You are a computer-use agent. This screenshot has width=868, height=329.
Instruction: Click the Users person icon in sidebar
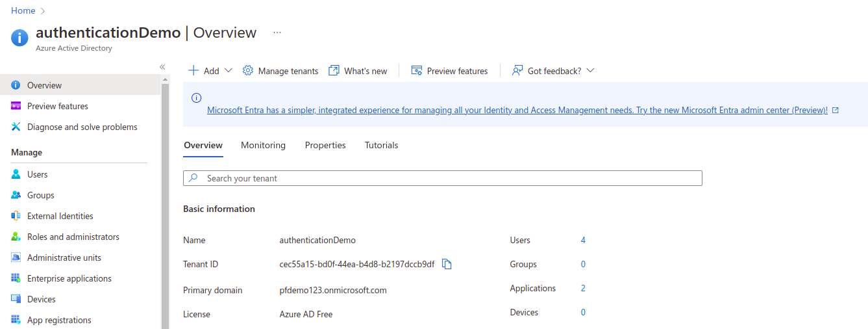tap(16, 174)
